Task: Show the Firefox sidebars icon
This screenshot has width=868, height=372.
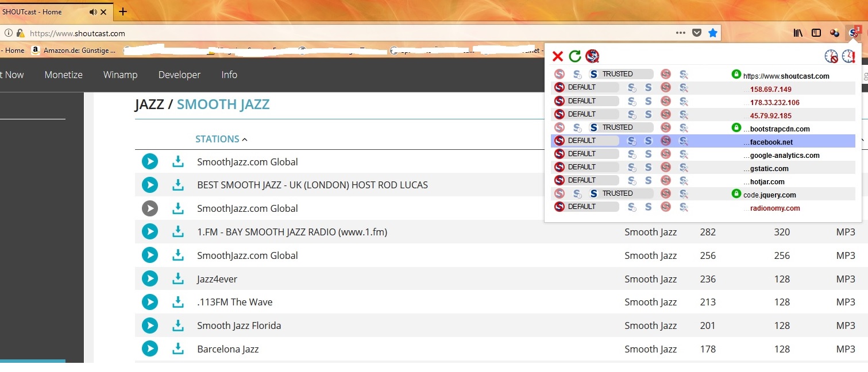Action: pos(816,33)
